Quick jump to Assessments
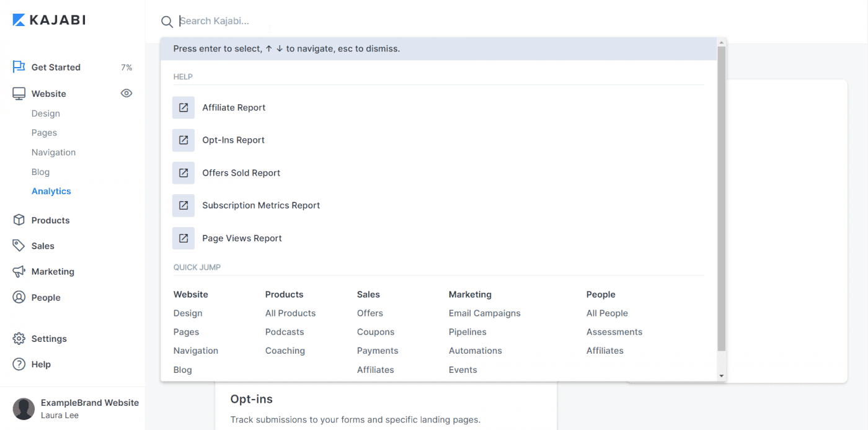This screenshot has width=868, height=430. [x=614, y=332]
